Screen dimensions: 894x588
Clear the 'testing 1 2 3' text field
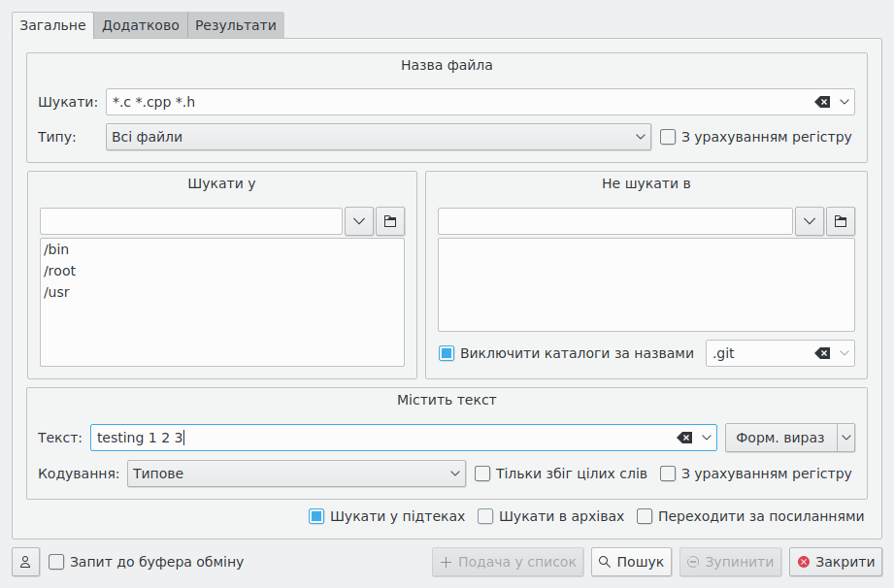(684, 439)
